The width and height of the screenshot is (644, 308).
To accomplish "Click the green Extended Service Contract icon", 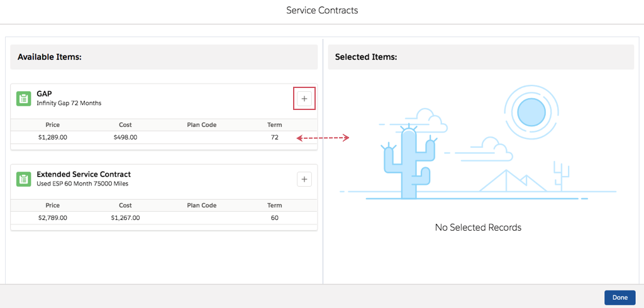I will 24,180.
